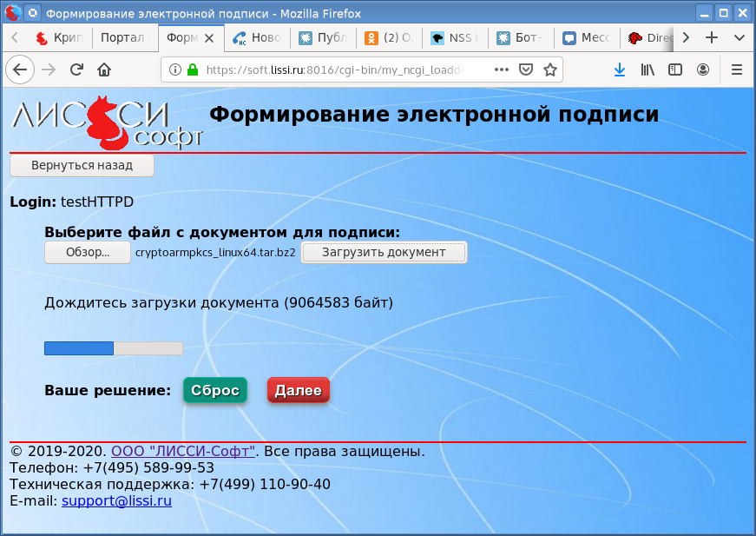Open the support@lissi.ru email link
Viewport: 756px width, 536px height.
tap(116, 500)
